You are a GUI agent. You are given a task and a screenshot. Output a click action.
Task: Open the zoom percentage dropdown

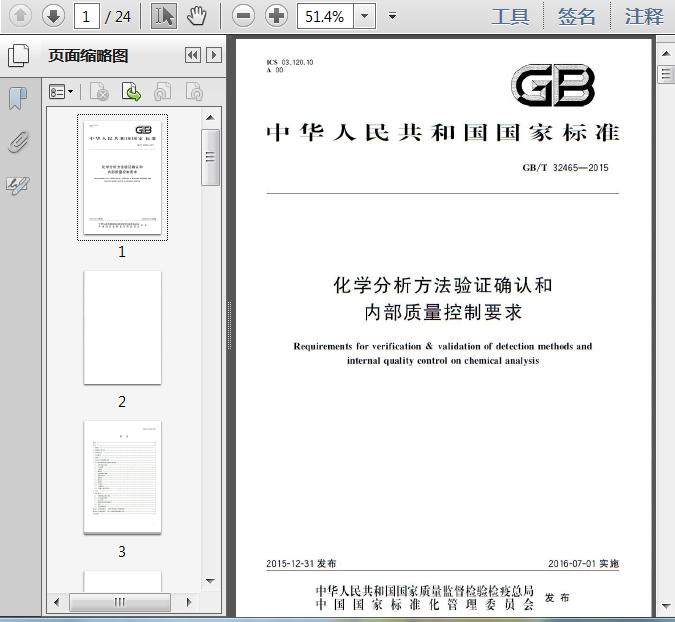(364, 16)
